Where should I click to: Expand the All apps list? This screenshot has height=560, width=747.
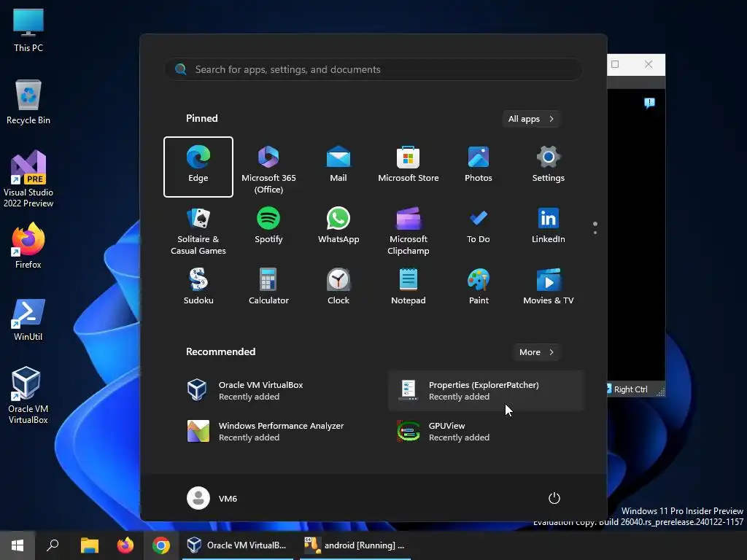pyautogui.click(x=531, y=119)
